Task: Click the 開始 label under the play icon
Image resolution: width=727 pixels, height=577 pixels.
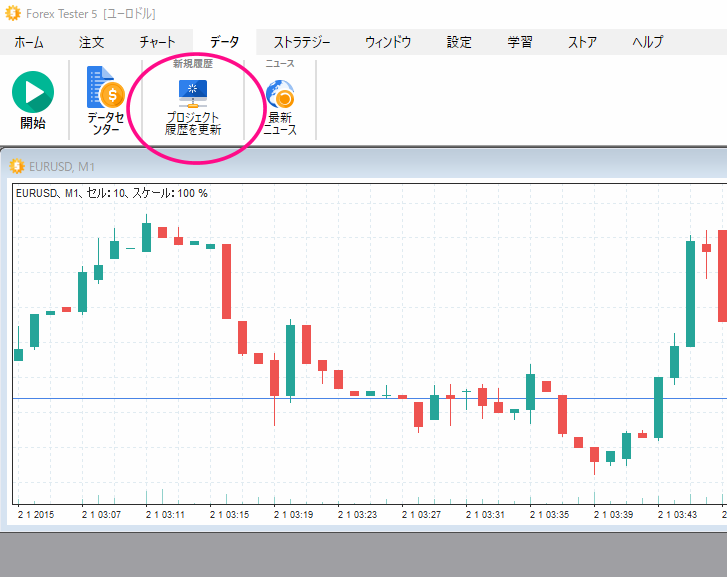Action: click(x=33, y=123)
